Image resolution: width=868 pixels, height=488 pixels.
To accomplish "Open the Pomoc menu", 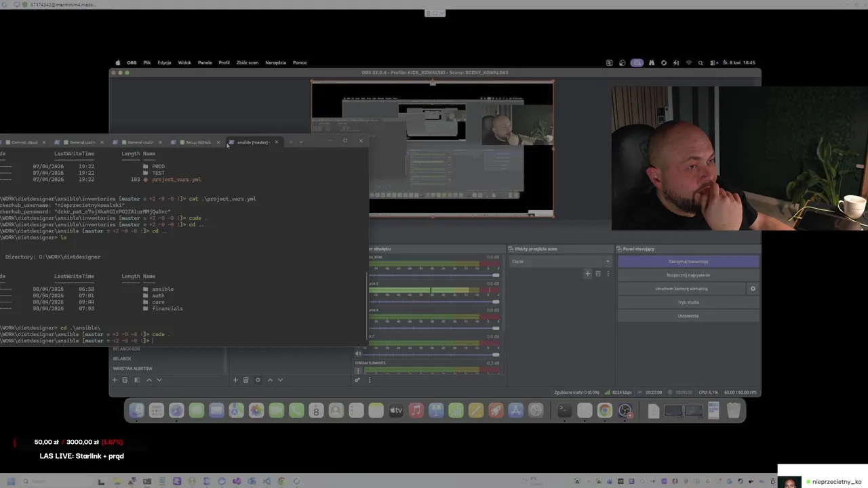I will click(300, 62).
